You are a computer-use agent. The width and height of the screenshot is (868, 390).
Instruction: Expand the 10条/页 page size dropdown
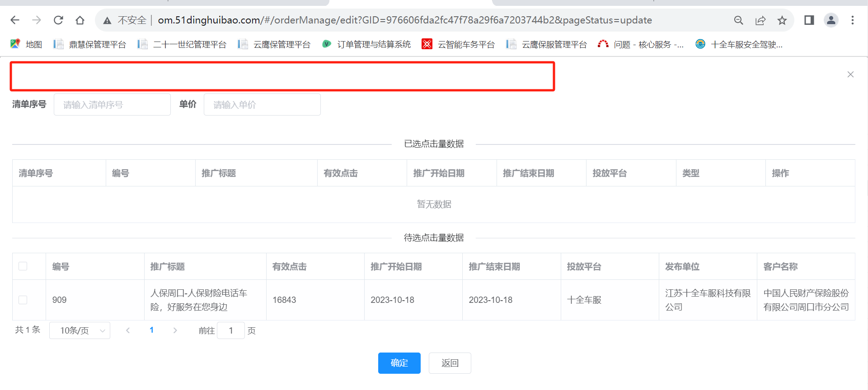click(80, 330)
